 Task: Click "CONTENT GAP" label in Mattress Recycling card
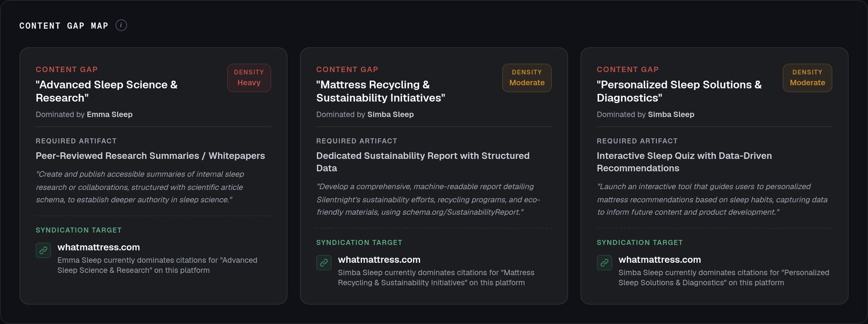pyautogui.click(x=347, y=69)
